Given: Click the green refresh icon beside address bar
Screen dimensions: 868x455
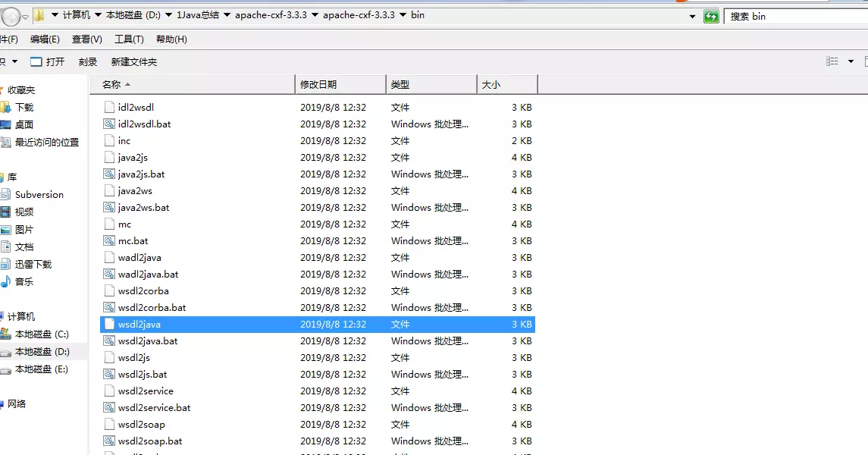Looking at the screenshot, I should click(x=711, y=16).
